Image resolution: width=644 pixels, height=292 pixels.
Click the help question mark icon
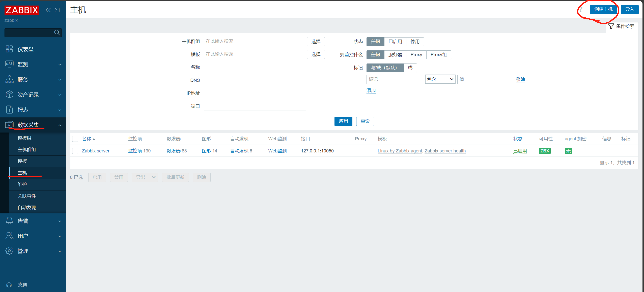coord(581,10)
